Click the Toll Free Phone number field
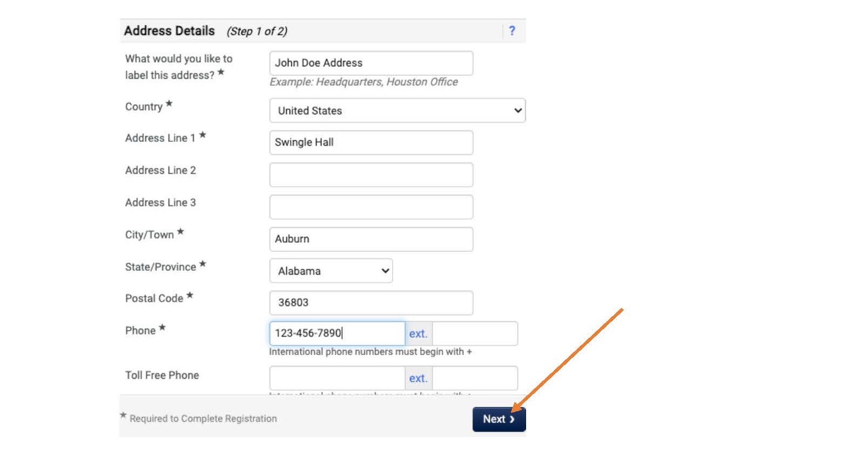 coord(337,378)
